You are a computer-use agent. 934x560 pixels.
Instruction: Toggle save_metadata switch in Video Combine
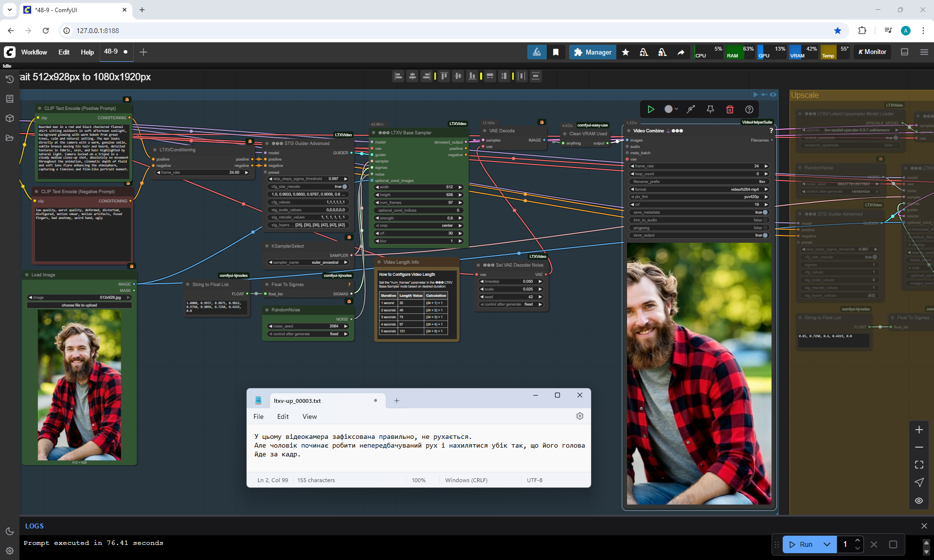765,212
